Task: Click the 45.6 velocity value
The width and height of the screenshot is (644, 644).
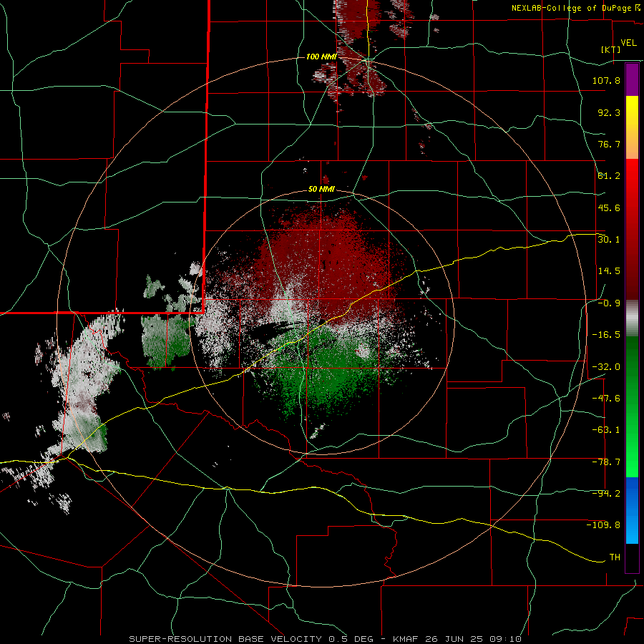Action: coord(609,208)
